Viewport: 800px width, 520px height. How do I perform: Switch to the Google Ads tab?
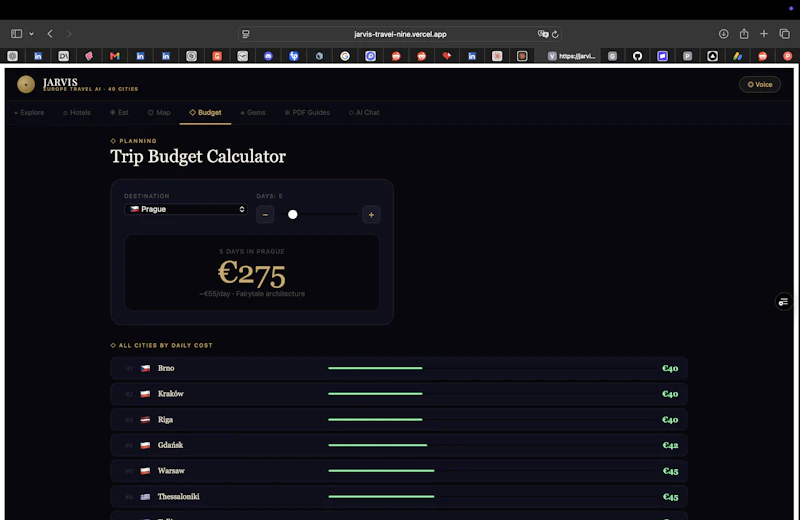[738, 56]
